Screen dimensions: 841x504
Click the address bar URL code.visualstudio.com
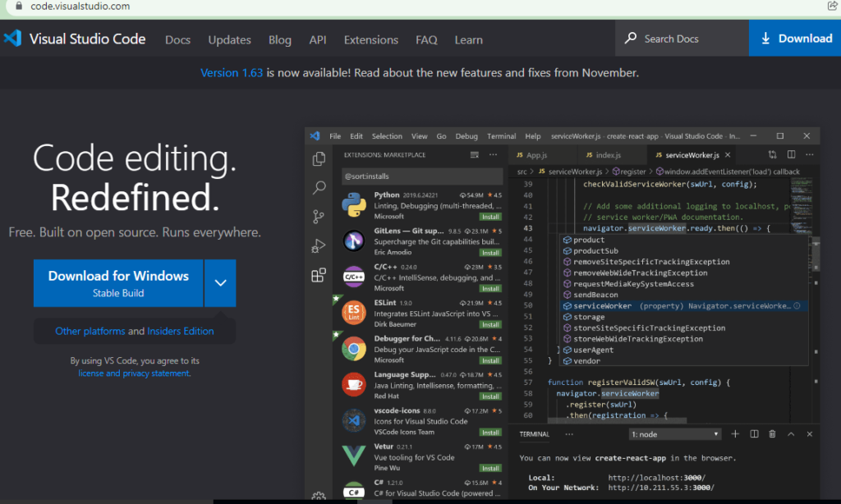pyautogui.click(x=80, y=6)
